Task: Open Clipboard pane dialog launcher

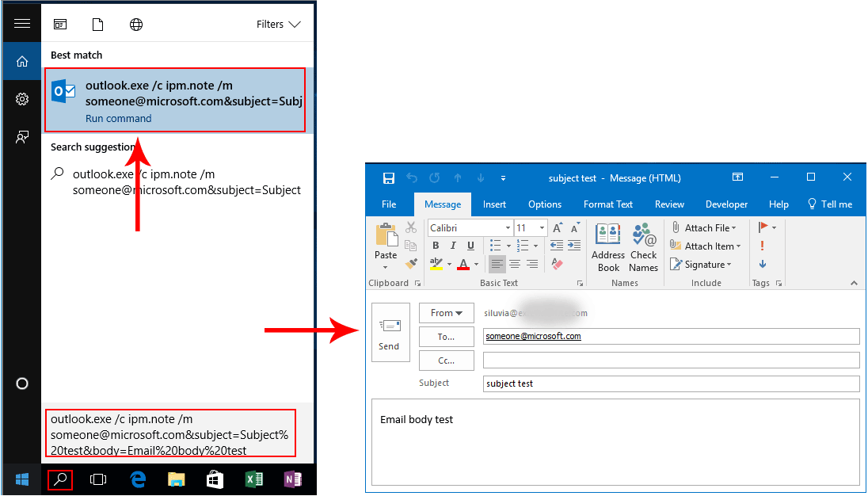Action: point(417,283)
